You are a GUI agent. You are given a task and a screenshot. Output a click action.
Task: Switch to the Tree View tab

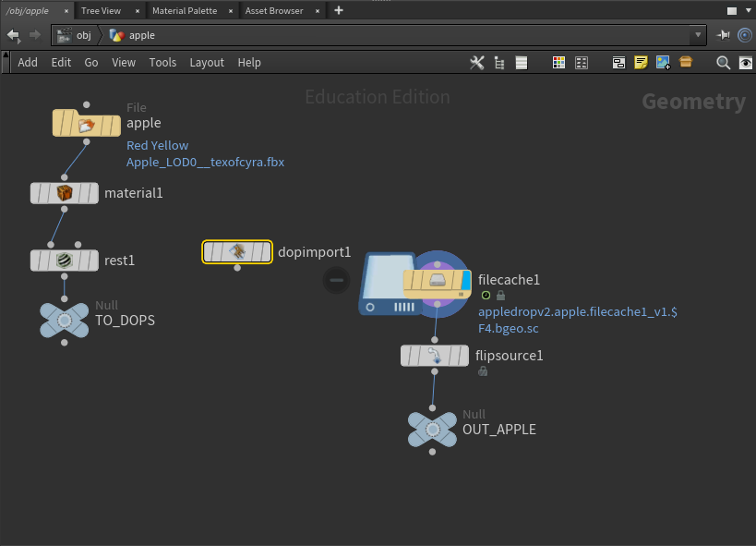(x=101, y=10)
